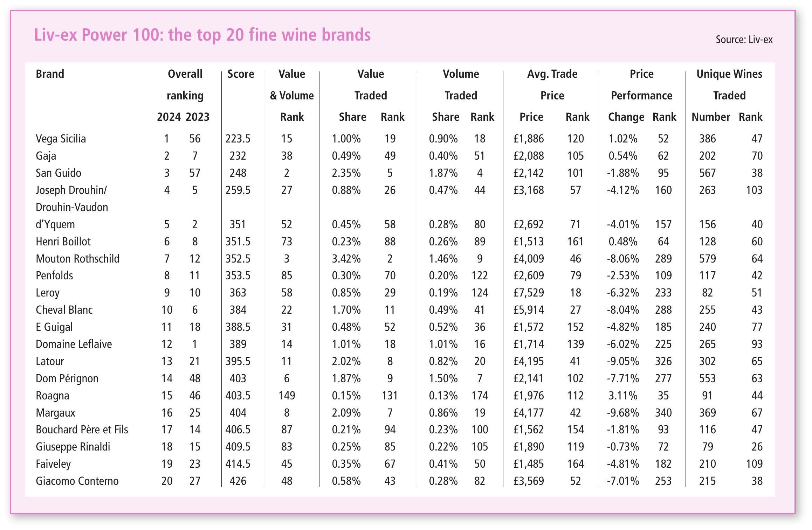The width and height of the screenshot is (812, 530).
Task: Select the Mouton Rothschild row label
Action: (x=77, y=259)
